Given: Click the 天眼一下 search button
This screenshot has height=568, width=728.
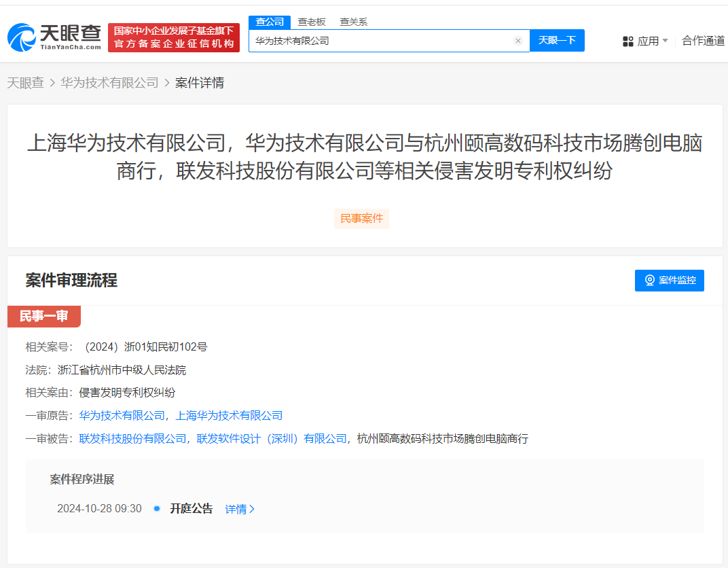Looking at the screenshot, I should coord(557,40).
